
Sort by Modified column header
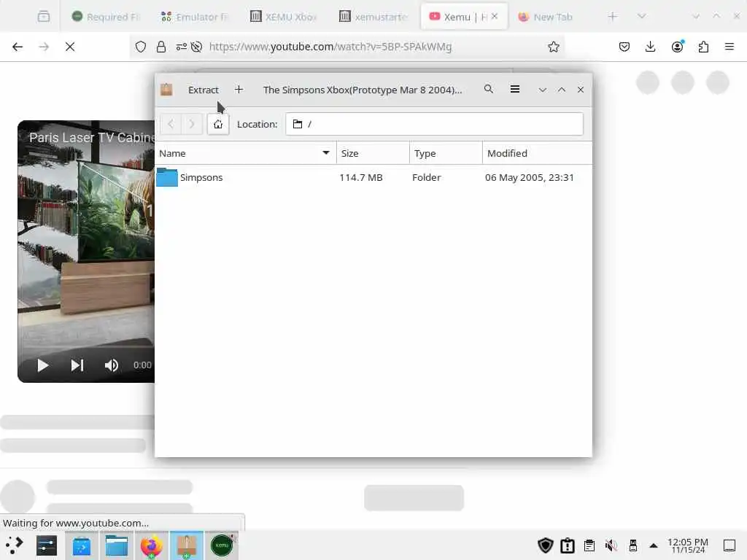[537, 153]
